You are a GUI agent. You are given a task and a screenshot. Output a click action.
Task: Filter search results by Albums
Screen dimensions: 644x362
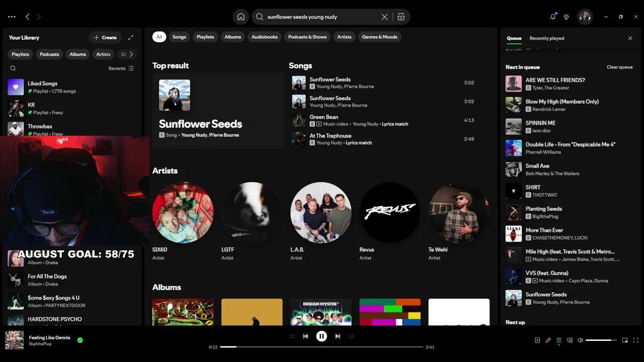click(x=232, y=37)
